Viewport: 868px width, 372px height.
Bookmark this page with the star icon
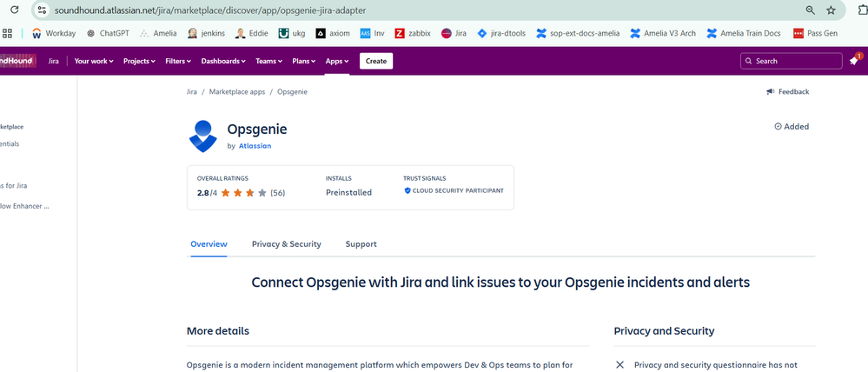[x=831, y=10]
